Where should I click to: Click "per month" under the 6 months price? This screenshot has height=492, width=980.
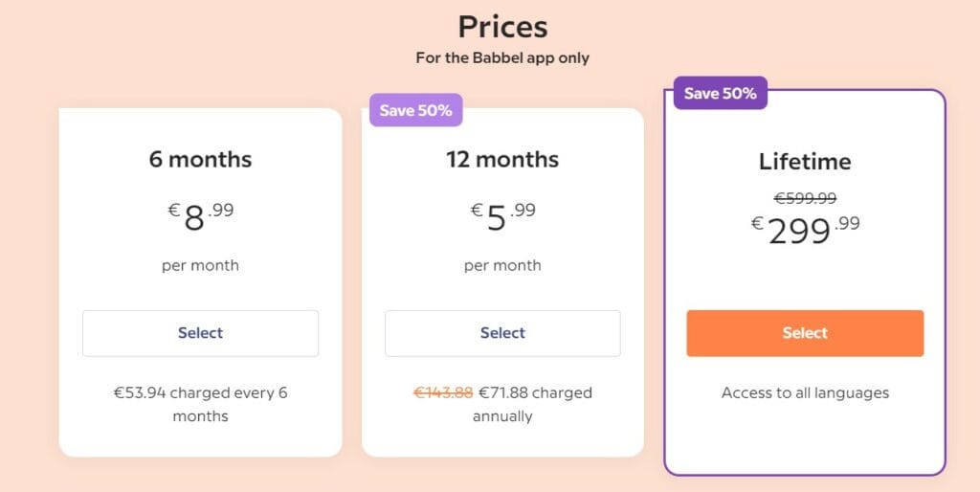click(200, 265)
